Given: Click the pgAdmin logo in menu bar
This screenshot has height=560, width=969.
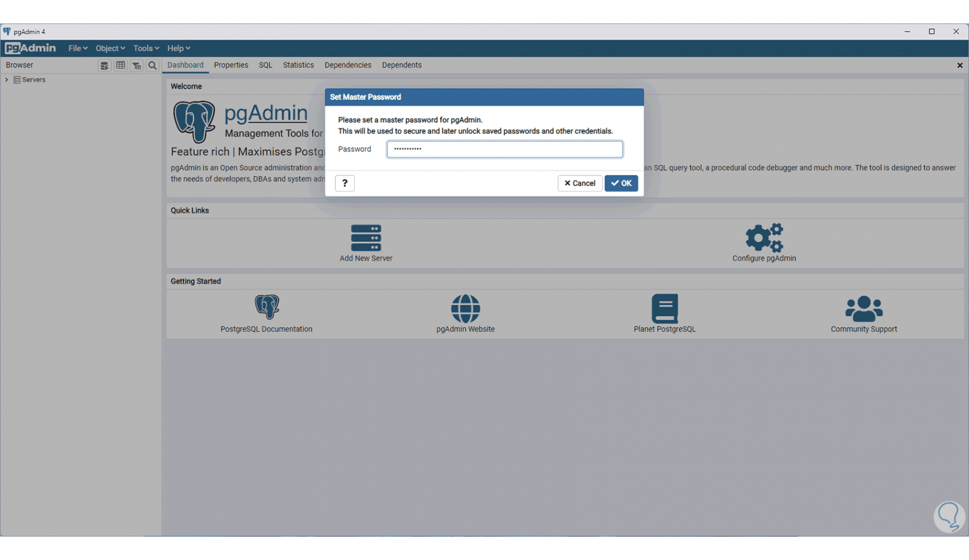Looking at the screenshot, I should pos(30,48).
